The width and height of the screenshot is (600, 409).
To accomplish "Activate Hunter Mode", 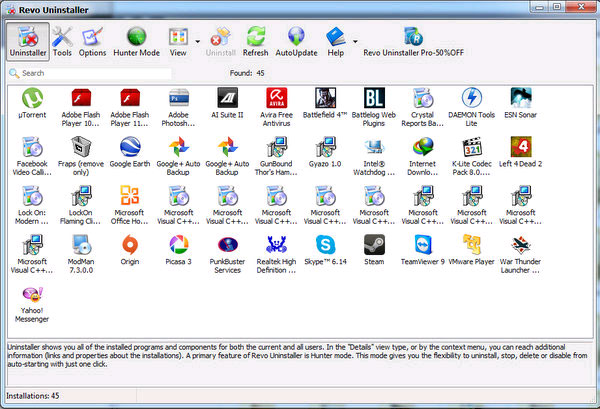I will click(x=136, y=41).
